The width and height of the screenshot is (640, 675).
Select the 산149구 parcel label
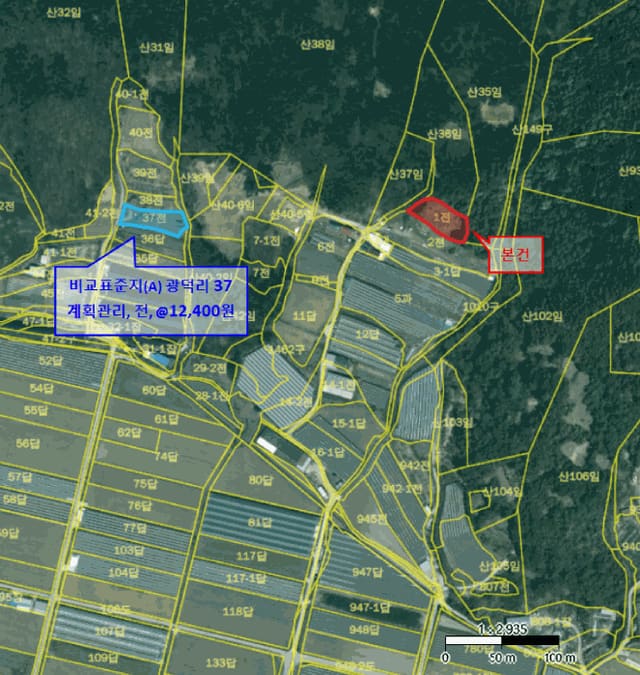tap(532, 129)
